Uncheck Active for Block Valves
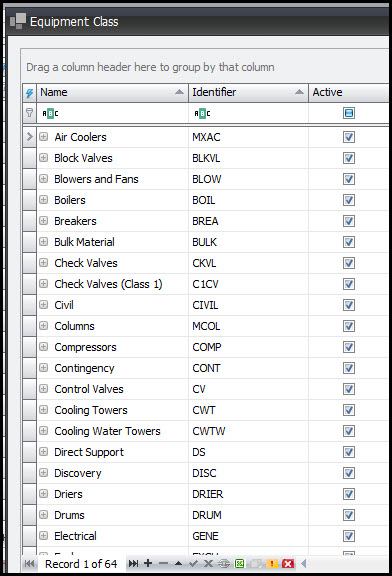Viewport: 392px width, 576px height. coord(349,158)
